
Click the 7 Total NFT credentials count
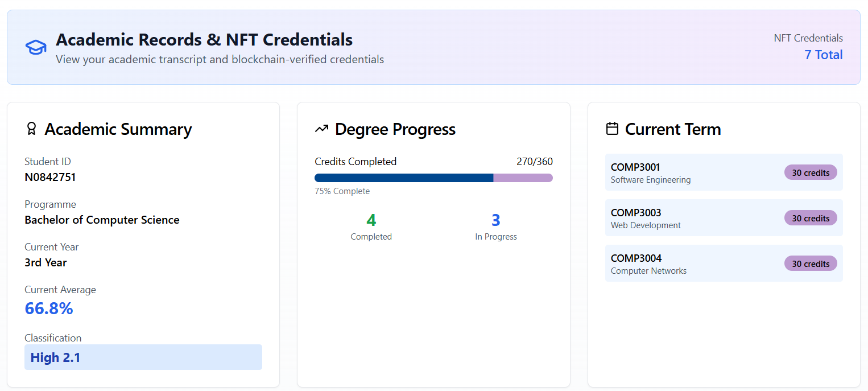(x=823, y=55)
